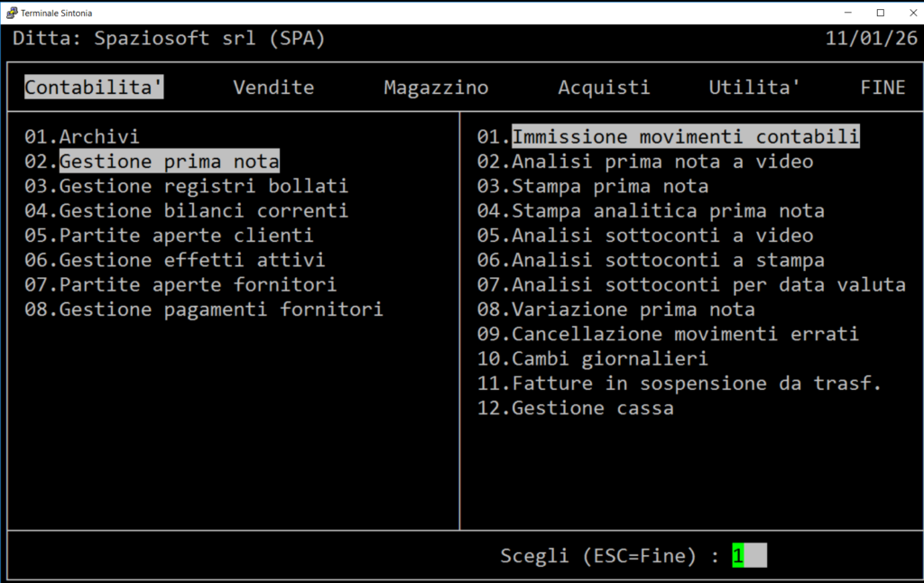Switch to the Magazzino menu

click(436, 88)
